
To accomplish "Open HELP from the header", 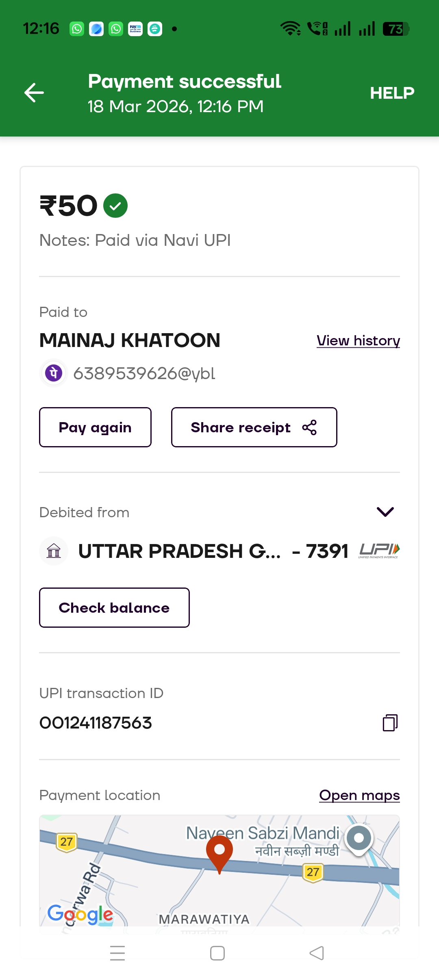I will tap(392, 93).
